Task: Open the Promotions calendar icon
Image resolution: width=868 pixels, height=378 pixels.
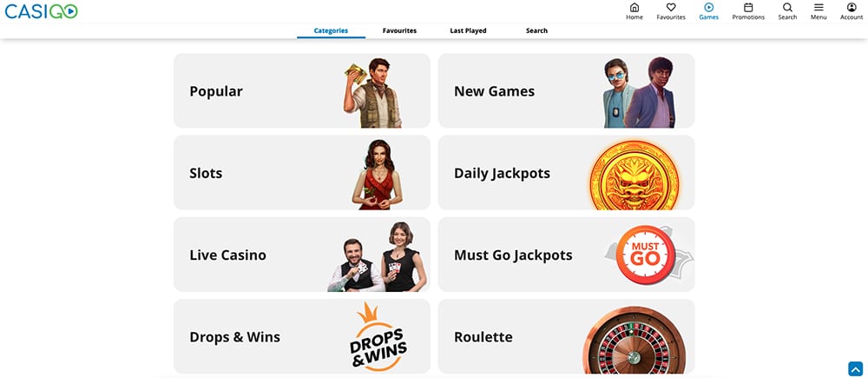Action: 748,7
